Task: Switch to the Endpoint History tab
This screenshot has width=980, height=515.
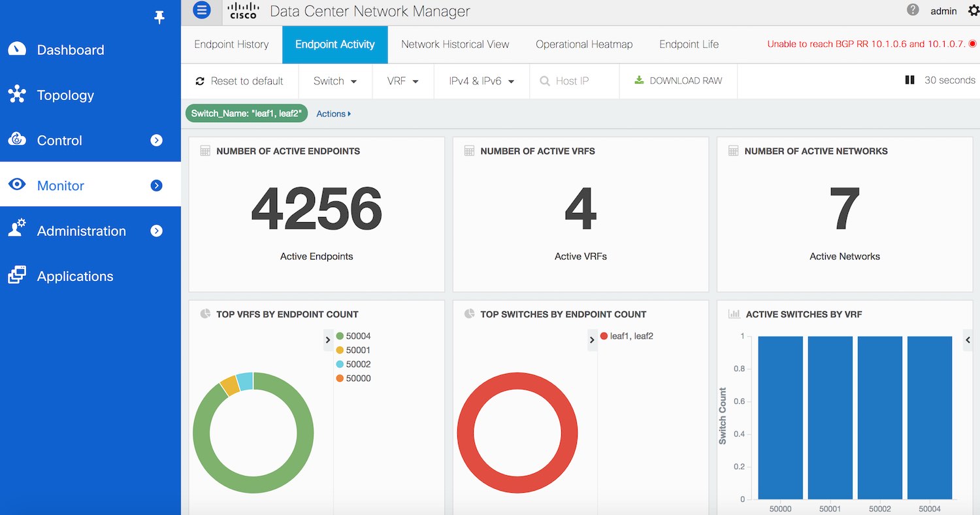Action: pos(231,44)
